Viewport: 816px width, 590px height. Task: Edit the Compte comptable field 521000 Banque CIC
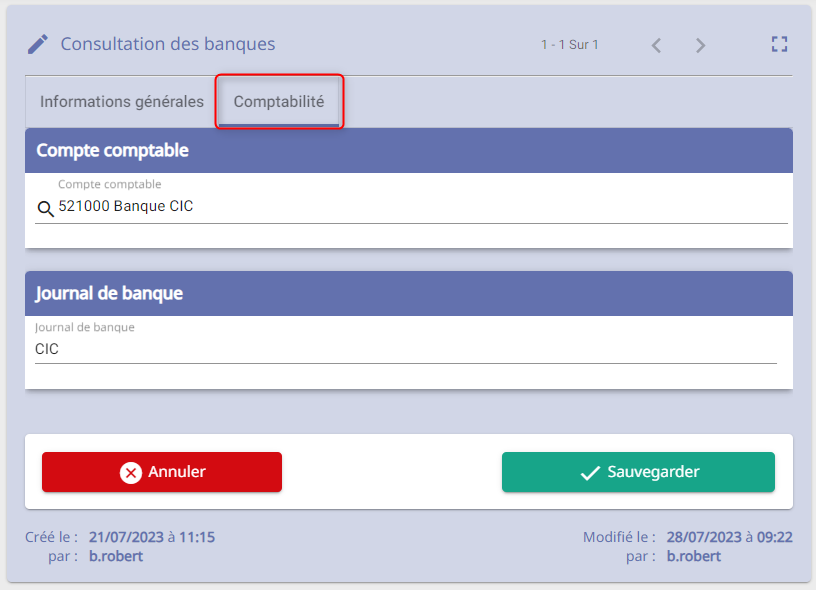click(411, 207)
